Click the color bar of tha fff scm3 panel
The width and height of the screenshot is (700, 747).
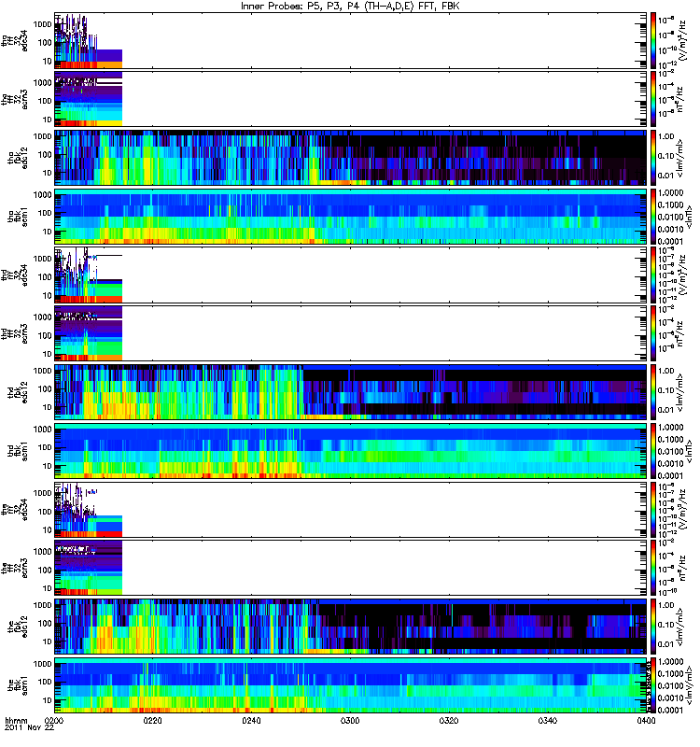pyautogui.click(x=653, y=99)
